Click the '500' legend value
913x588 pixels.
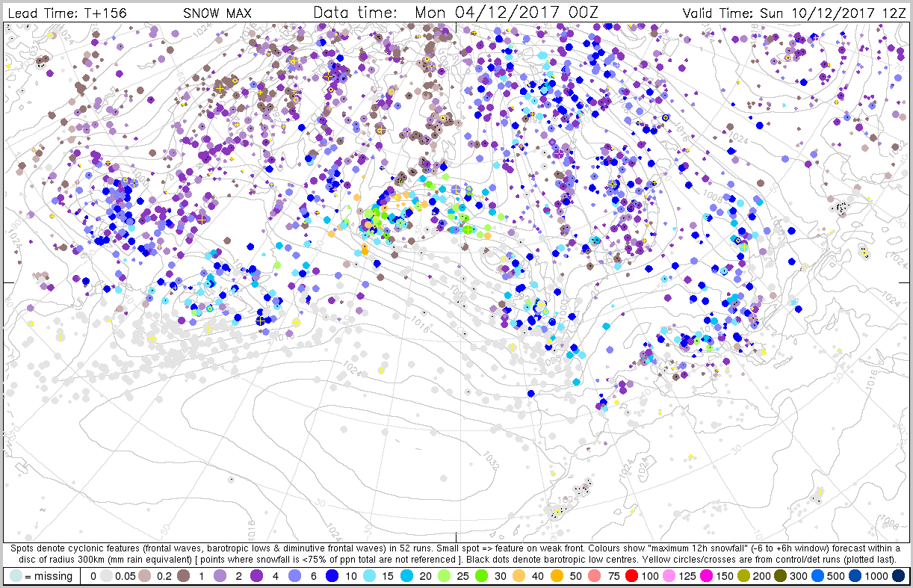pos(835,576)
